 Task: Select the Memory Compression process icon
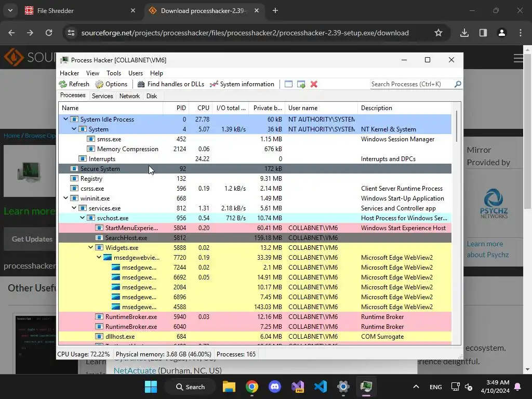coord(90,149)
